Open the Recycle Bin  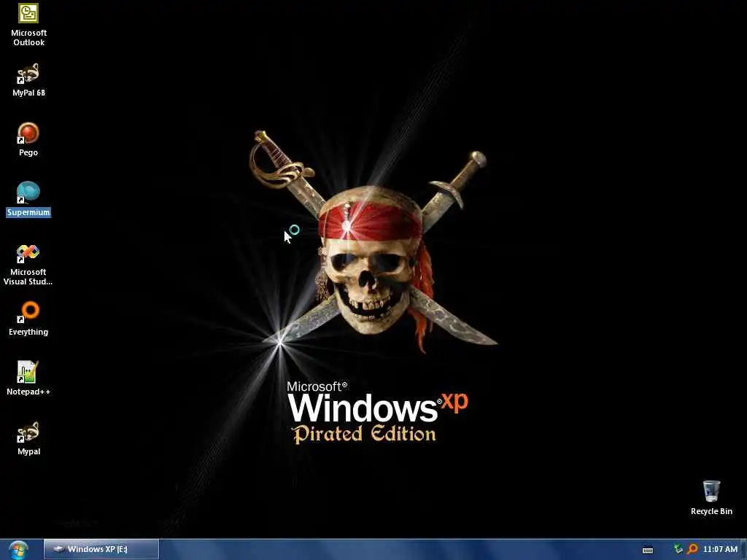pos(711,497)
